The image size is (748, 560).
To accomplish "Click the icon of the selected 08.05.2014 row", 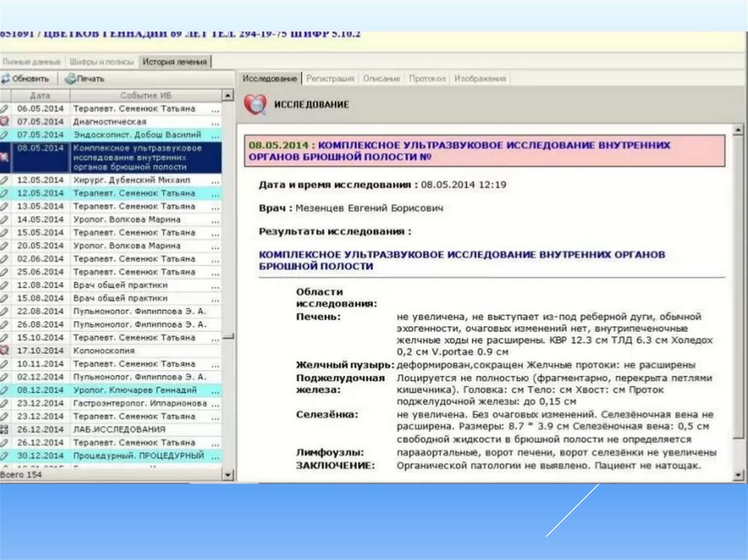I will click(4, 157).
